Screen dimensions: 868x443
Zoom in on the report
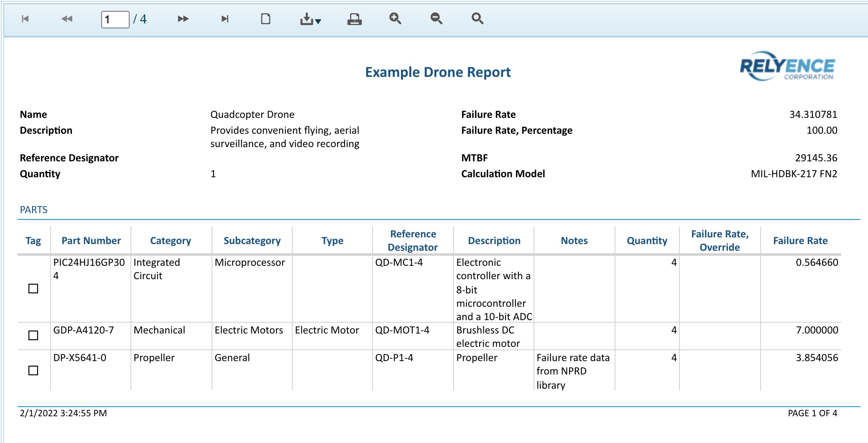[x=395, y=19]
